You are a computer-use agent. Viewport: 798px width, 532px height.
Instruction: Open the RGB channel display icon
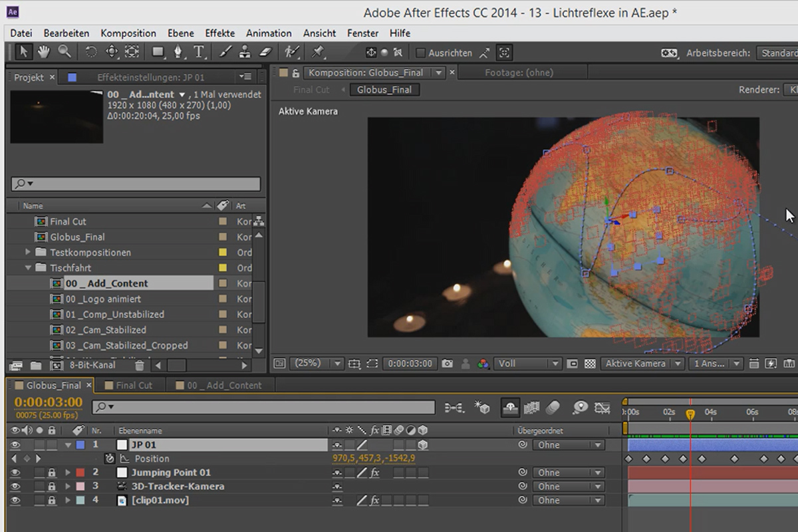483,364
